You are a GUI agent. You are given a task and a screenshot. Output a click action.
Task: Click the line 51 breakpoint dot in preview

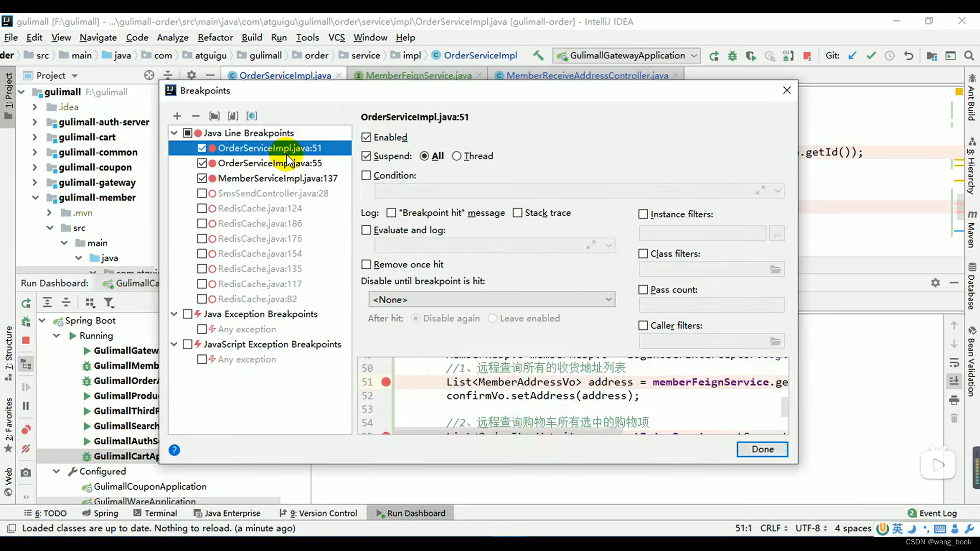pos(386,382)
